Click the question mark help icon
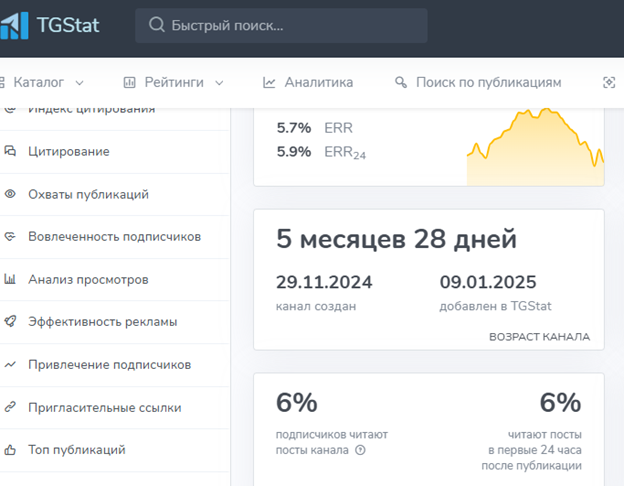624x486 pixels. pos(360,450)
